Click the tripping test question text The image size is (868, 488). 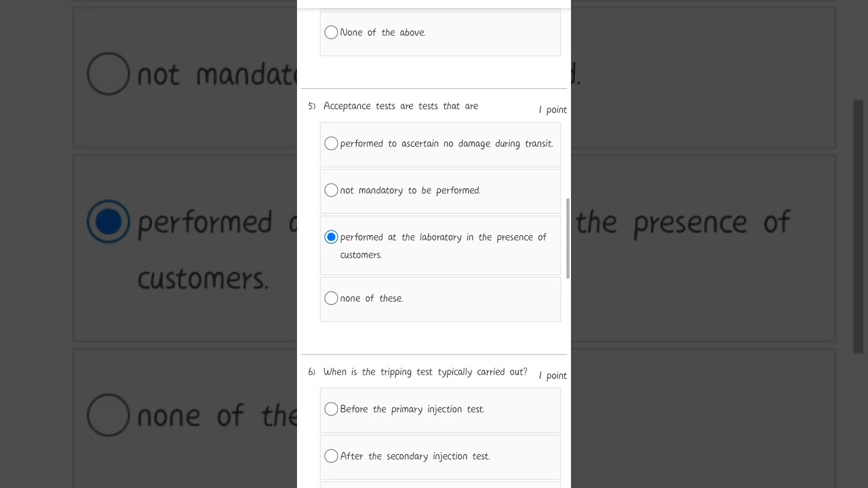tap(425, 372)
